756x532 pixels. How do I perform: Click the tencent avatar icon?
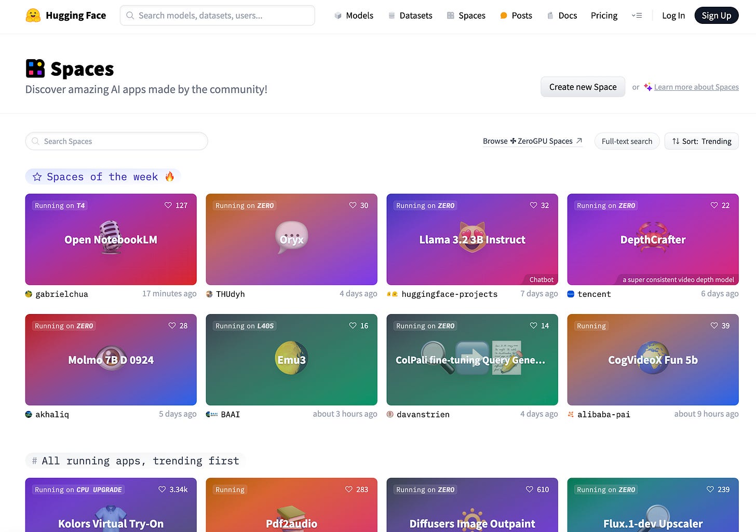(571, 294)
